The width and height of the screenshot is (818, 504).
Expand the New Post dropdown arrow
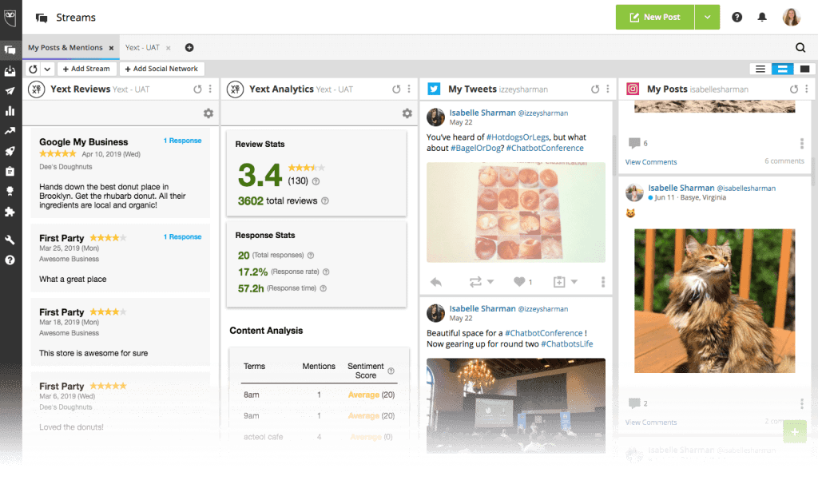coord(707,17)
